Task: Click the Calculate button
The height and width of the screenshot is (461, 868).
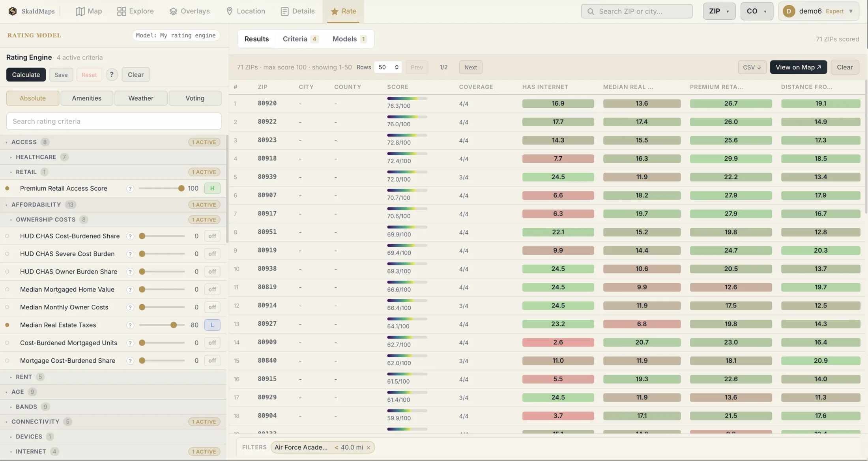Action: (x=26, y=75)
